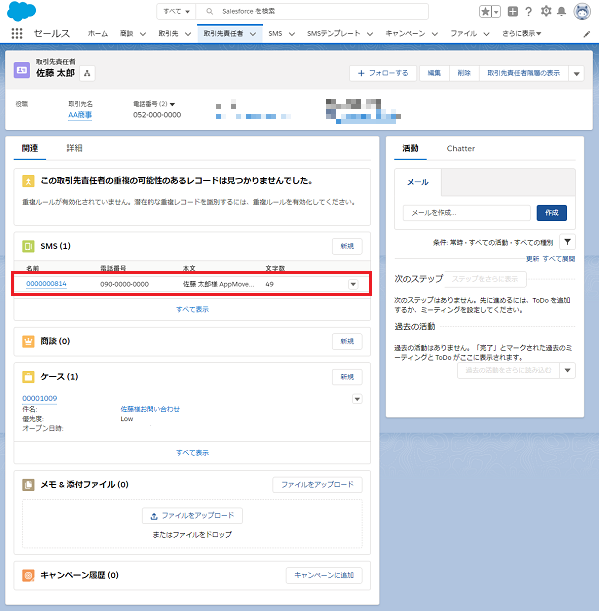Click the キャンペーンに追加 button
The image size is (599, 611).
coord(324,575)
